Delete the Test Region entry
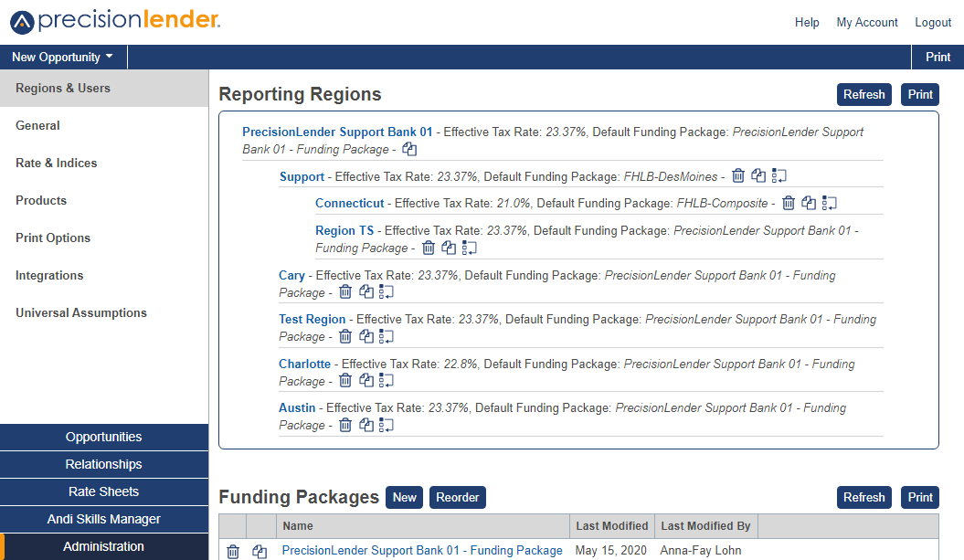 tap(345, 336)
